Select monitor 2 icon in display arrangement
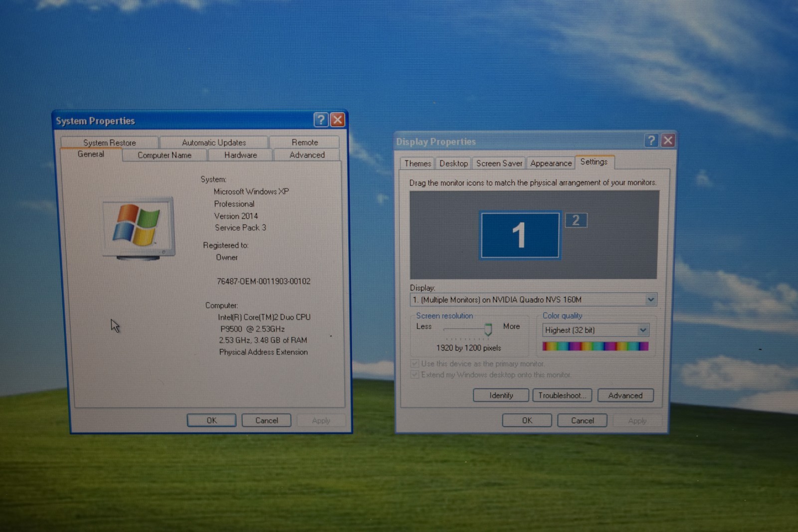This screenshot has width=798, height=532. coord(576,220)
